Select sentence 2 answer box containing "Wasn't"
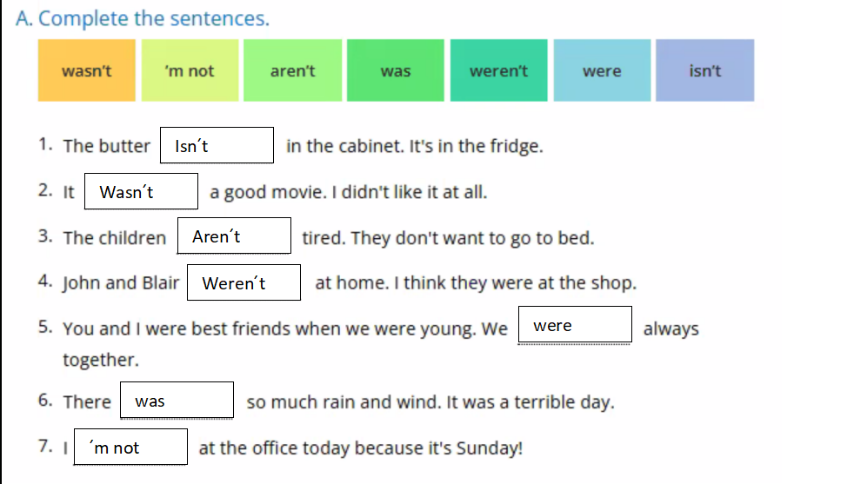Screen dimensions: 854x504 click(x=141, y=192)
